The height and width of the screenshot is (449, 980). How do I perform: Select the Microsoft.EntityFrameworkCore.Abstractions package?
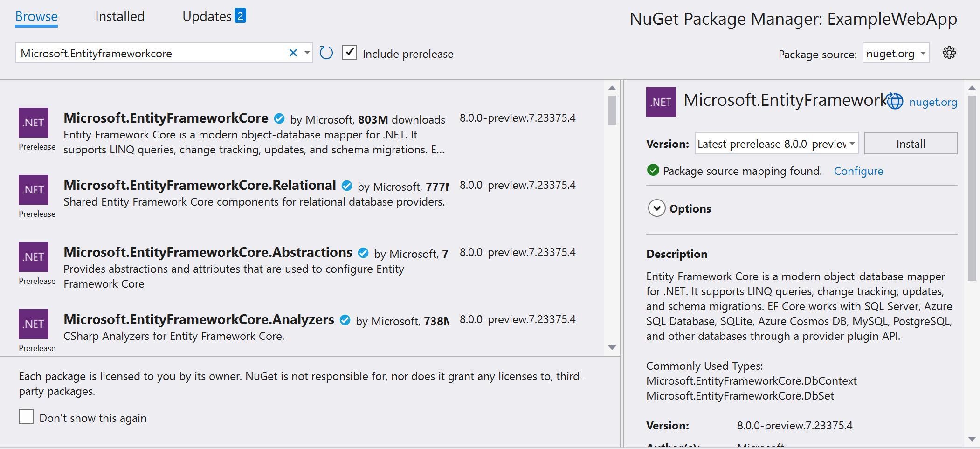pos(208,252)
